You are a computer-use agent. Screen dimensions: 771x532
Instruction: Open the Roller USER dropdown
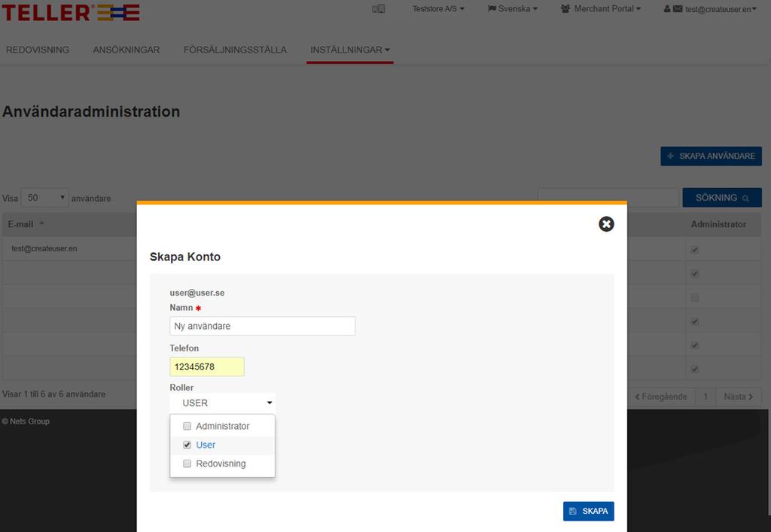point(223,403)
